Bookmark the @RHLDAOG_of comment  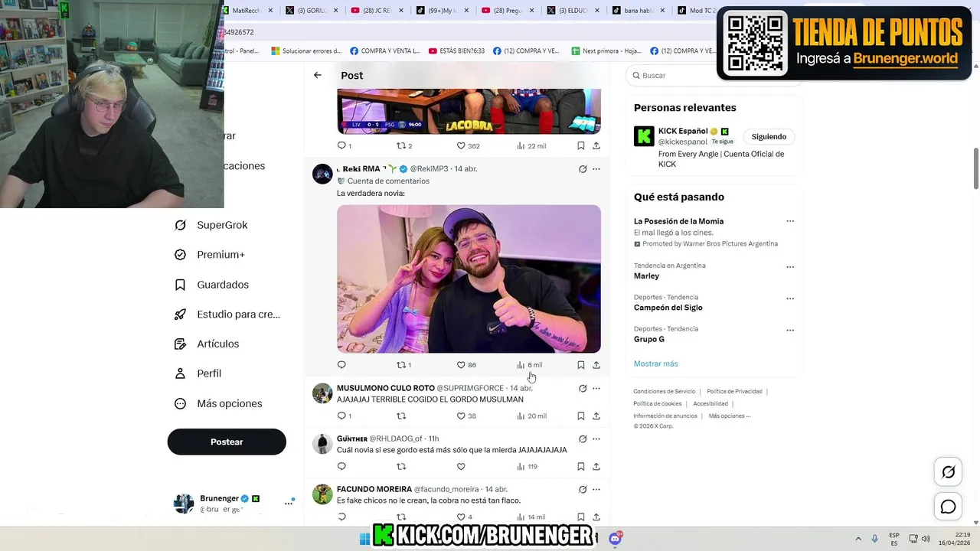(x=581, y=467)
